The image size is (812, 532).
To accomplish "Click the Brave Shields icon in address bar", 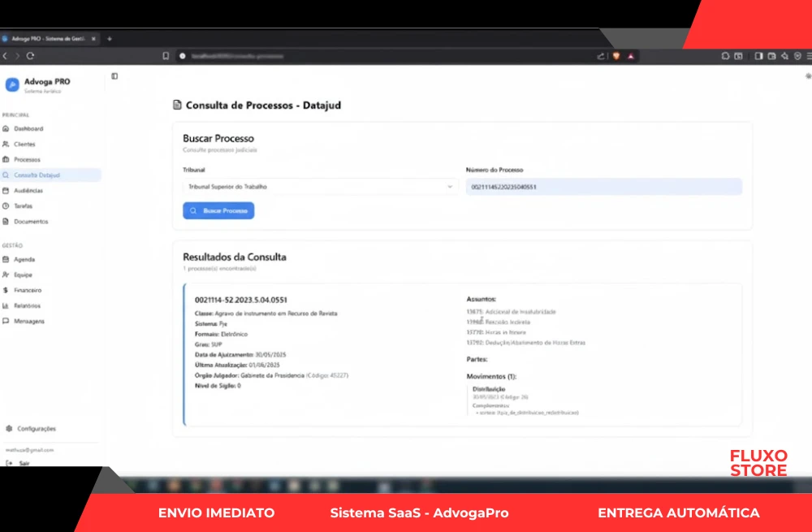I will 615,56.
